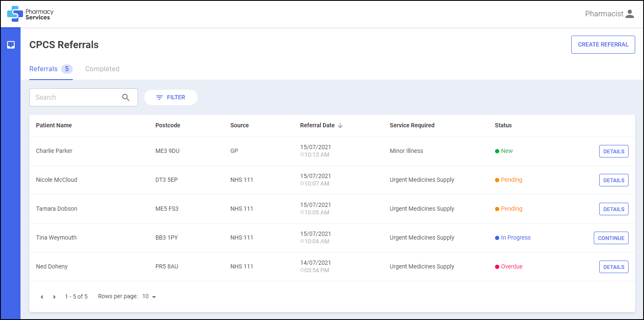This screenshot has width=644, height=320.
Task: Click into the Search input field
Action: tap(75, 98)
